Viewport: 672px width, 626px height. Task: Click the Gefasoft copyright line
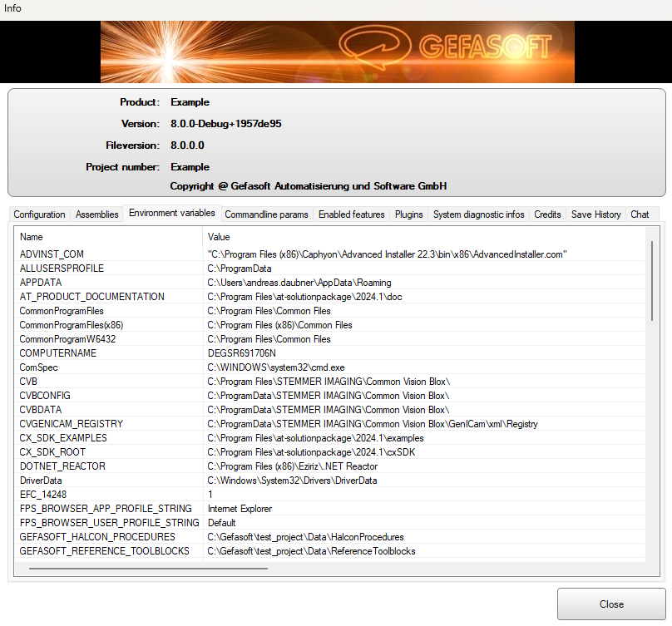click(x=309, y=186)
